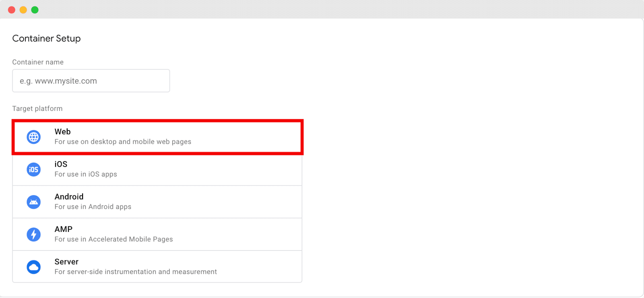Minimize the window with yellow button
This screenshot has height=298, width=644.
pyautogui.click(x=23, y=10)
